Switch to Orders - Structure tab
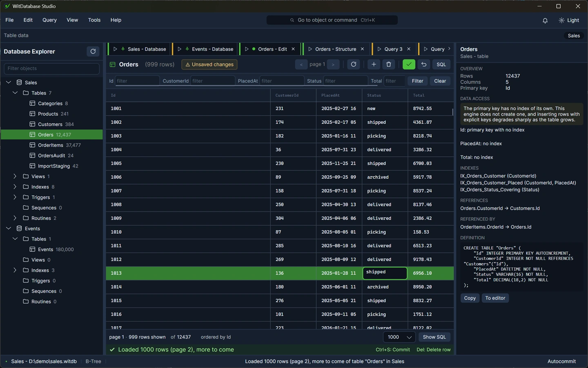Viewport: 588px width, 368px height. click(336, 49)
